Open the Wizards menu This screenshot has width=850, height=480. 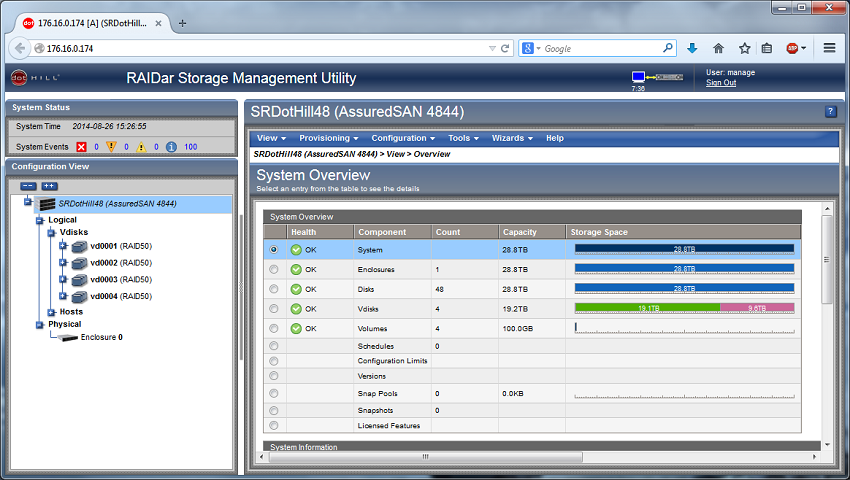(512, 138)
